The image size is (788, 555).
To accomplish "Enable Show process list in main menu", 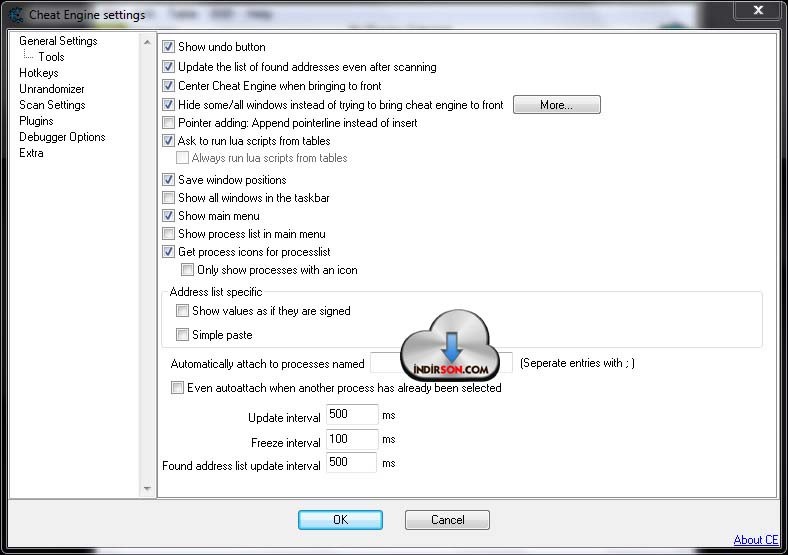I will [168, 234].
